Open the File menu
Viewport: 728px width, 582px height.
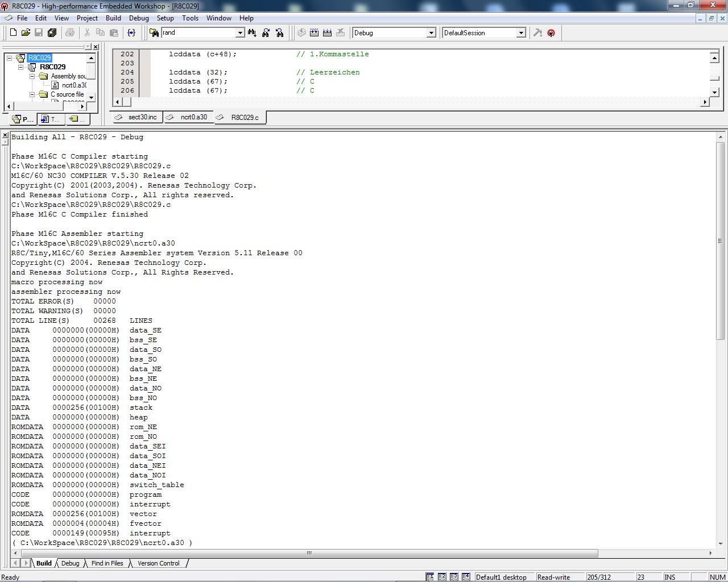[x=22, y=18]
